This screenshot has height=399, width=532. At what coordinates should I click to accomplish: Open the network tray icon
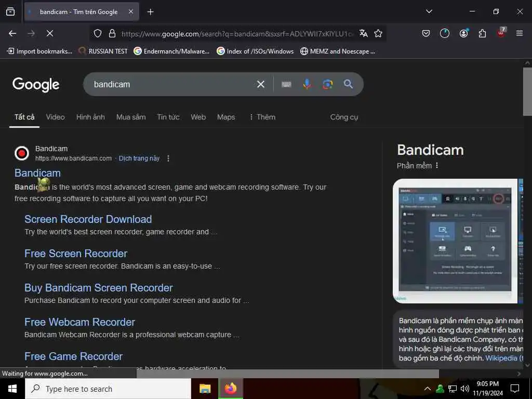(453, 389)
